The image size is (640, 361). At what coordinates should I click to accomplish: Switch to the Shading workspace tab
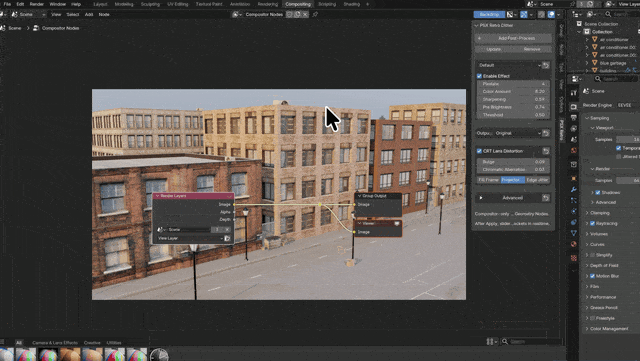351,4
